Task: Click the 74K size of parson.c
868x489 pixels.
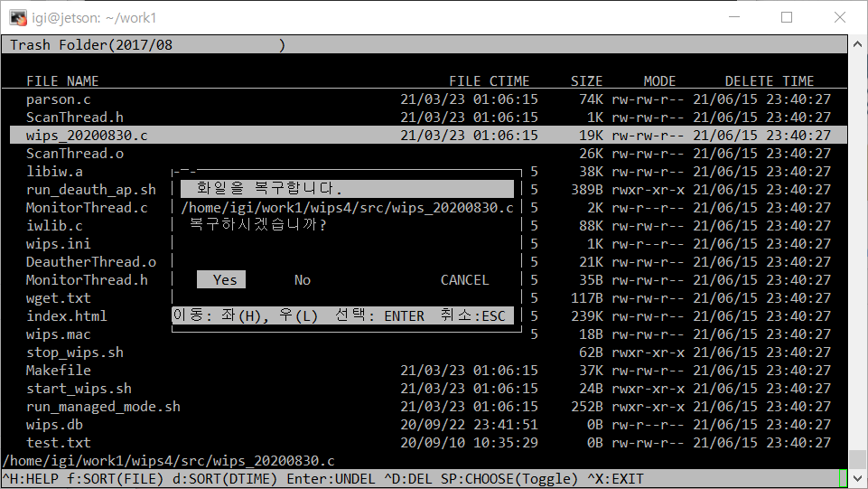Action: click(591, 99)
